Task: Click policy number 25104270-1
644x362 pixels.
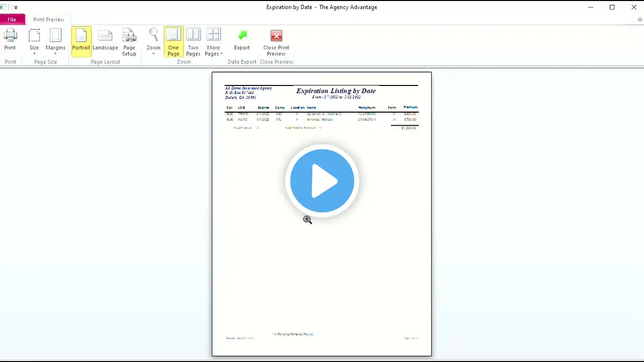Action: click(367, 120)
